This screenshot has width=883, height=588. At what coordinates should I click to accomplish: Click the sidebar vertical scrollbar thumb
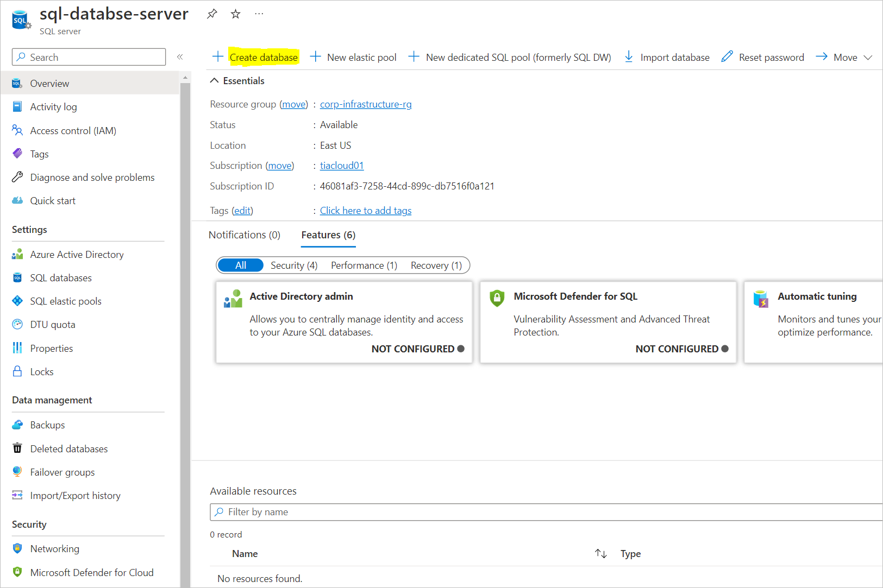point(185,335)
